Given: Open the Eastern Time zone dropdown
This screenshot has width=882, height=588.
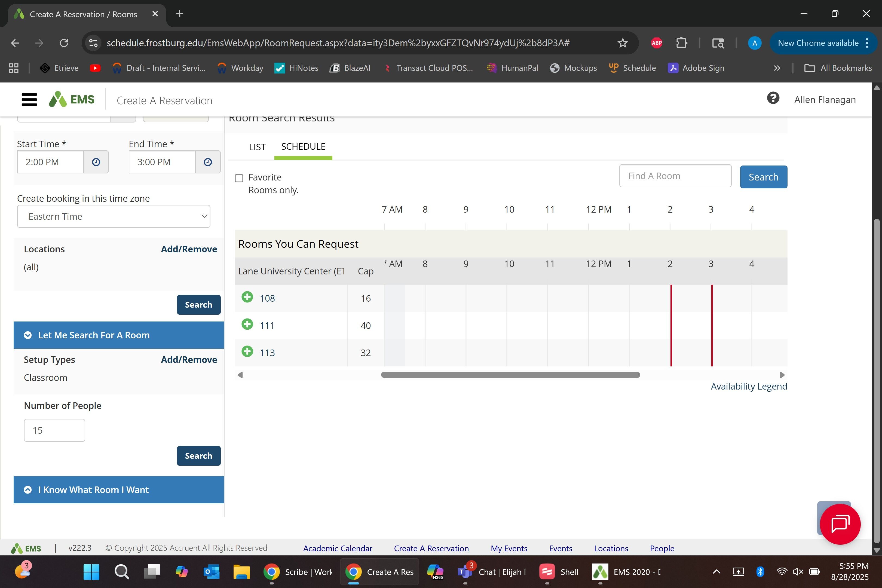Looking at the screenshot, I should point(114,216).
